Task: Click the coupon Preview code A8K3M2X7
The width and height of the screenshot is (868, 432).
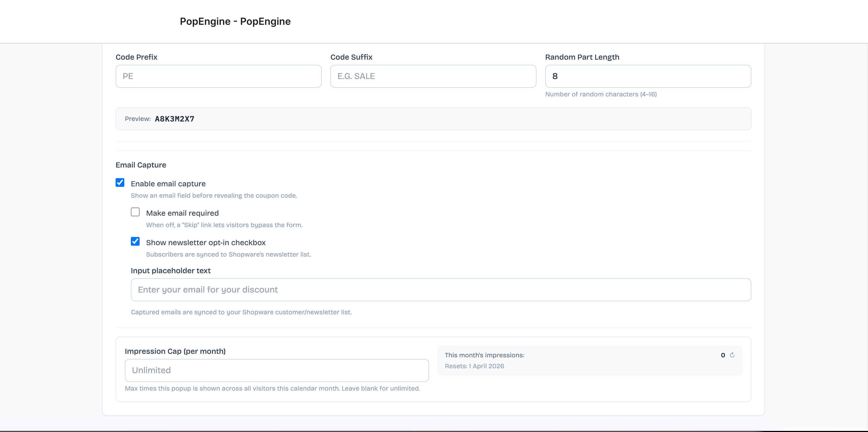Action: 174,119
